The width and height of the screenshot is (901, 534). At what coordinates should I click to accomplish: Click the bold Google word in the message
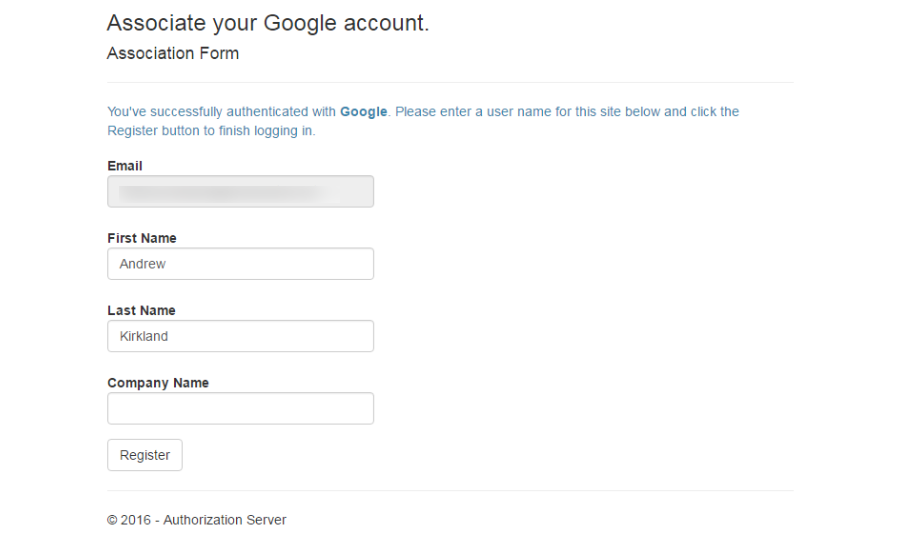[x=363, y=112]
